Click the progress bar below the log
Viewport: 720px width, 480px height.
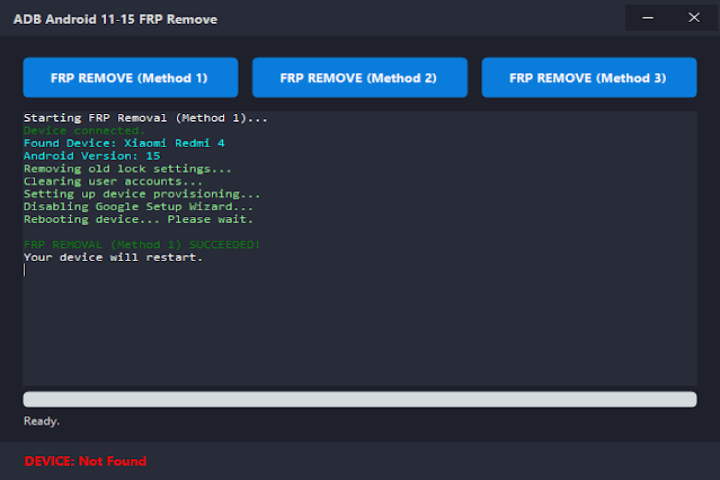click(x=359, y=399)
